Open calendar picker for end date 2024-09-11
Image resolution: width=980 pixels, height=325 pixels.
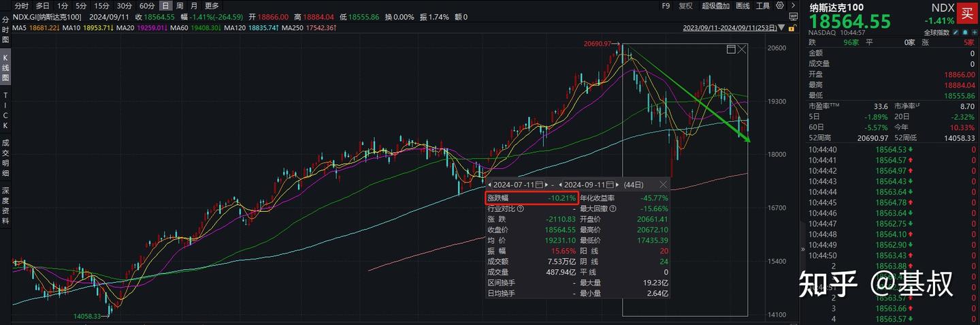(610, 185)
